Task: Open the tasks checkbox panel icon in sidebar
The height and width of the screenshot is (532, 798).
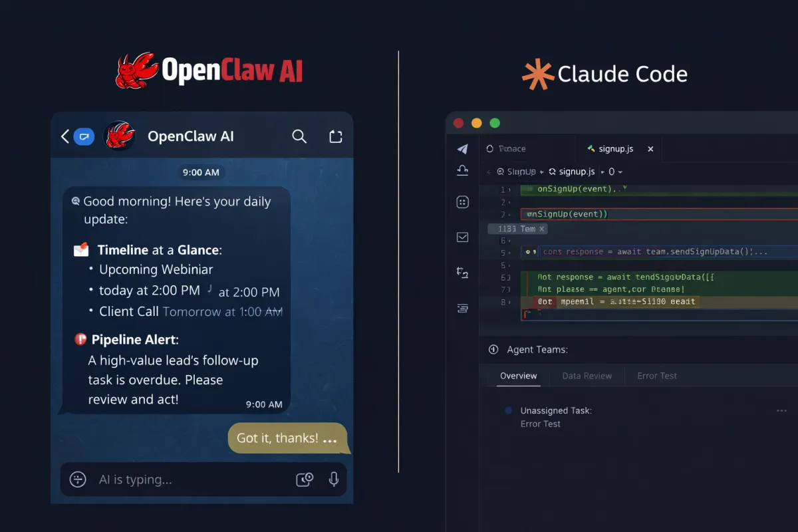Action: coord(463,237)
